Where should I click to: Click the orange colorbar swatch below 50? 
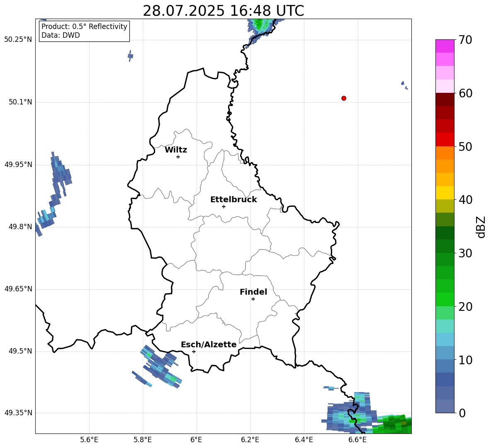pyautogui.click(x=445, y=153)
